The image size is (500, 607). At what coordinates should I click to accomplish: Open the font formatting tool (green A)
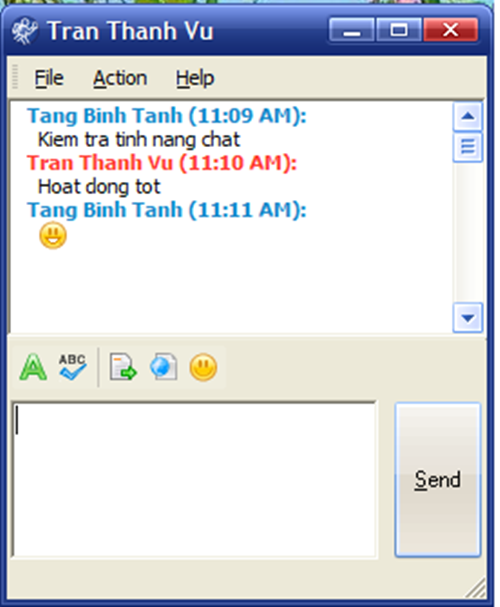(33, 367)
